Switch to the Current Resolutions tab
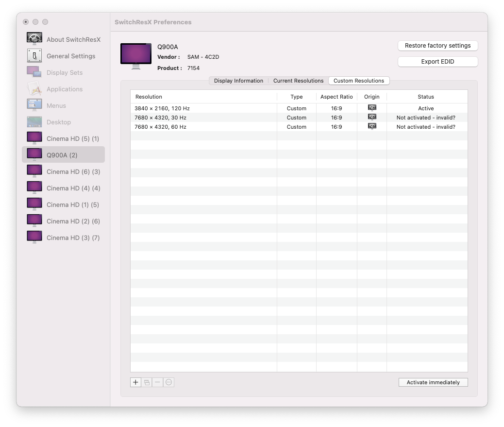Image resolution: width=504 pixels, height=427 pixels. click(298, 81)
